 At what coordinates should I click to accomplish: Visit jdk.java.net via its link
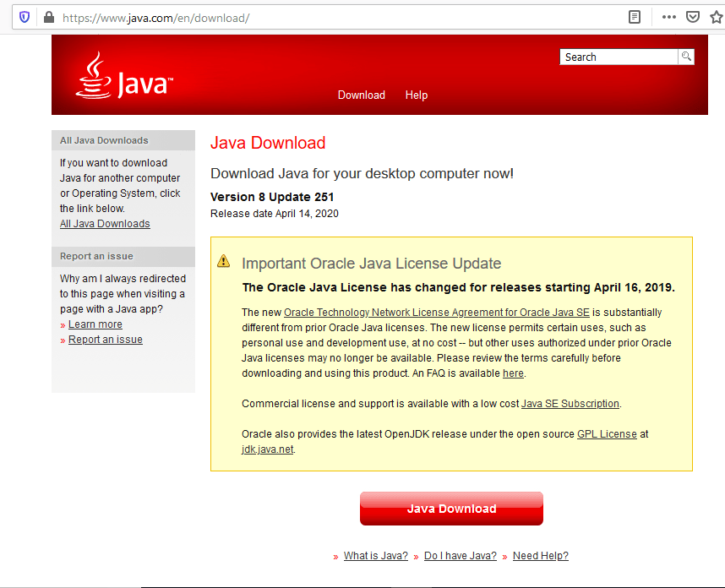(267, 449)
